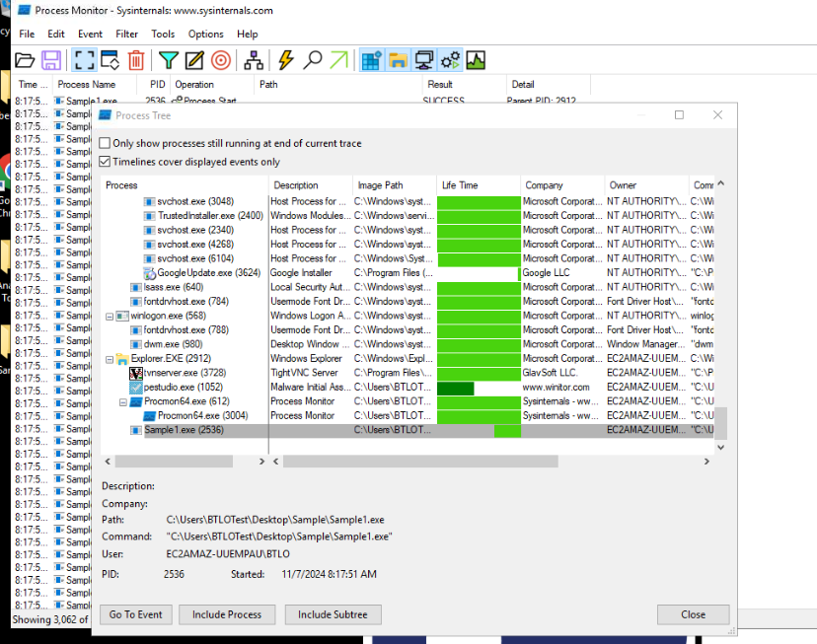
Task: Open the Tools menu
Action: (x=163, y=34)
